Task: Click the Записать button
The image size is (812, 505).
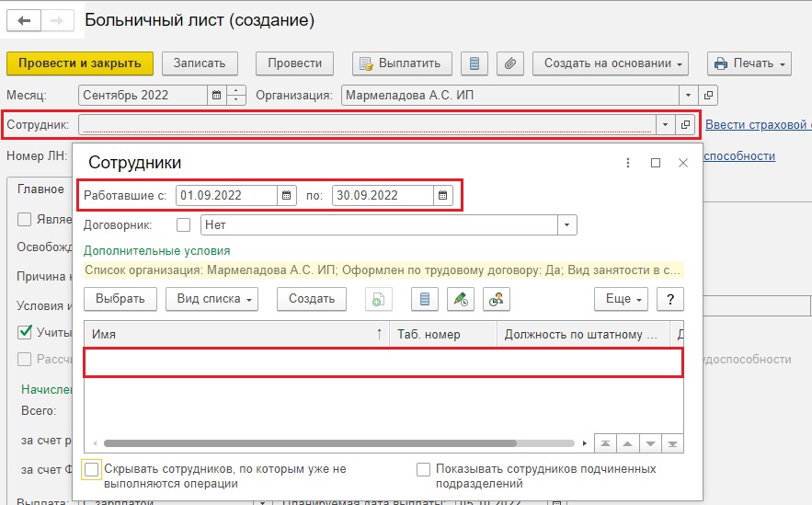Action: (x=200, y=63)
